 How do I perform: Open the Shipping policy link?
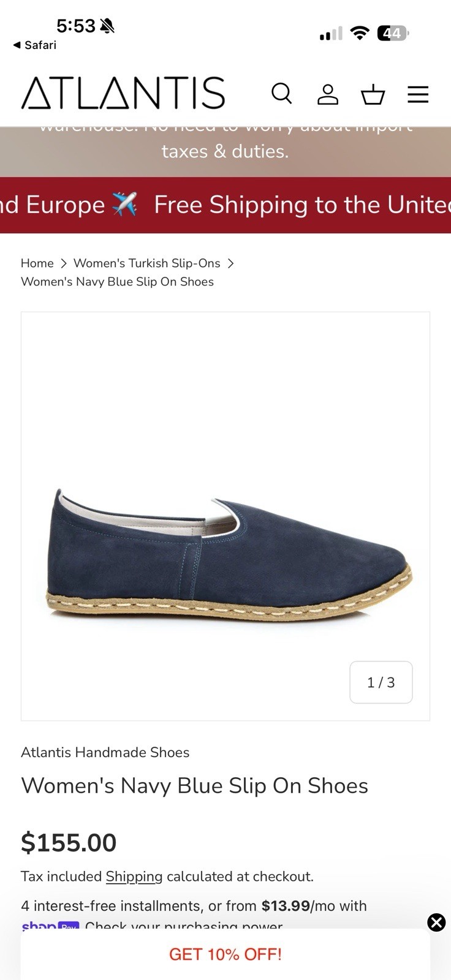click(x=134, y=876)
